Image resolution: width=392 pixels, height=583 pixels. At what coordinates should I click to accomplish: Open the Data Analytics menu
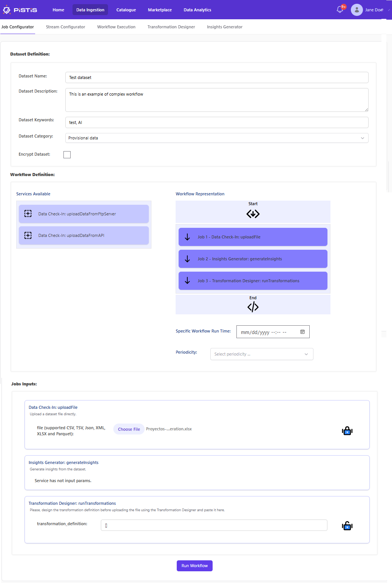point(198,10)
